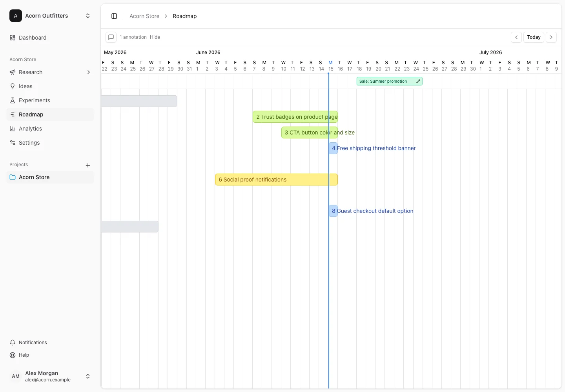Open Dashboard from the sidebar

[x=50, y=38]
